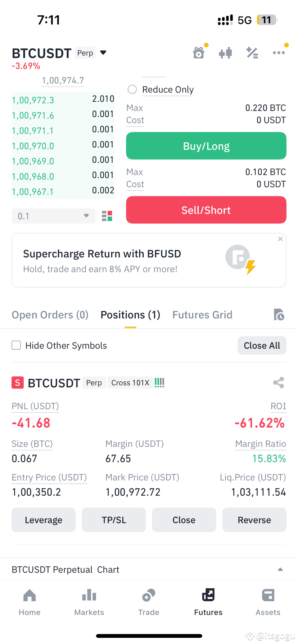Go to the Assets wallet icon
Image resolution: width=298 pixels, height=644 pixels.
pyautogui.click(x=268, y=595)
